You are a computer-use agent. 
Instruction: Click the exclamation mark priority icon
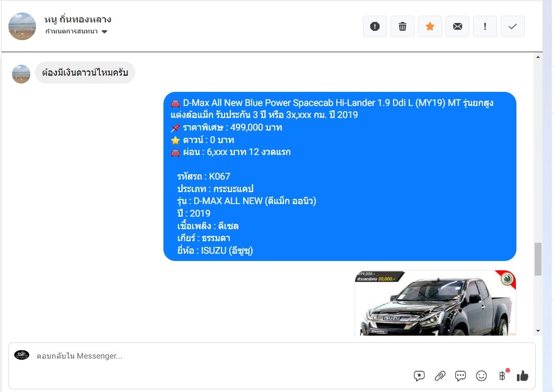pyautogui.click(x=485, y=26)
